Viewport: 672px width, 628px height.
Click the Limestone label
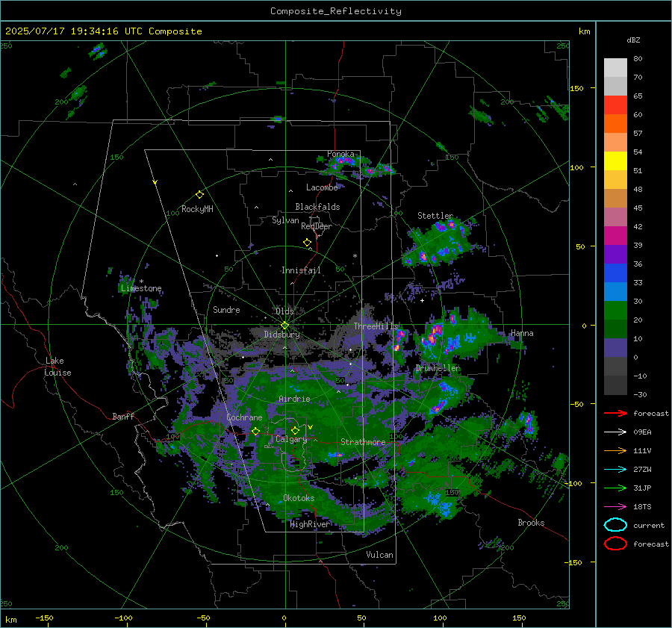coord(141,288)
